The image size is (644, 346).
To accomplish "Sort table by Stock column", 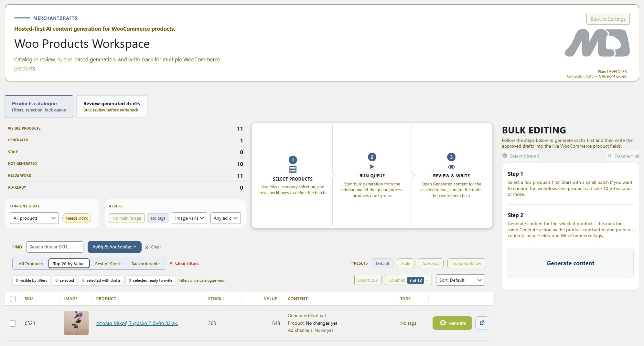I will (x=216, y=299).
